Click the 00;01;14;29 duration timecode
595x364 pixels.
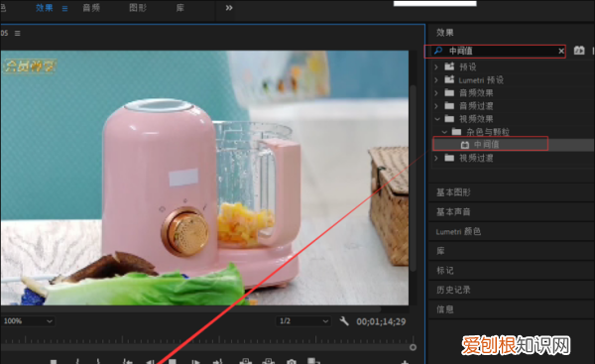pos(381,321)
